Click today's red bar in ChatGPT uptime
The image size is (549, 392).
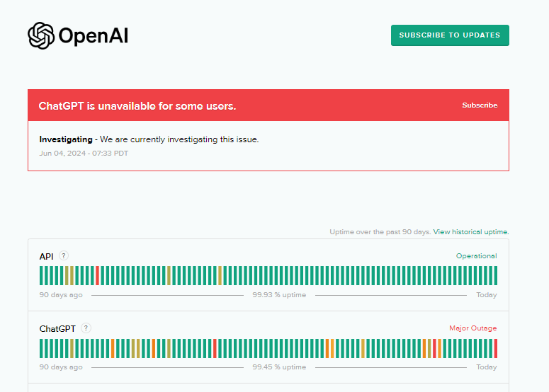coord(495,348)
